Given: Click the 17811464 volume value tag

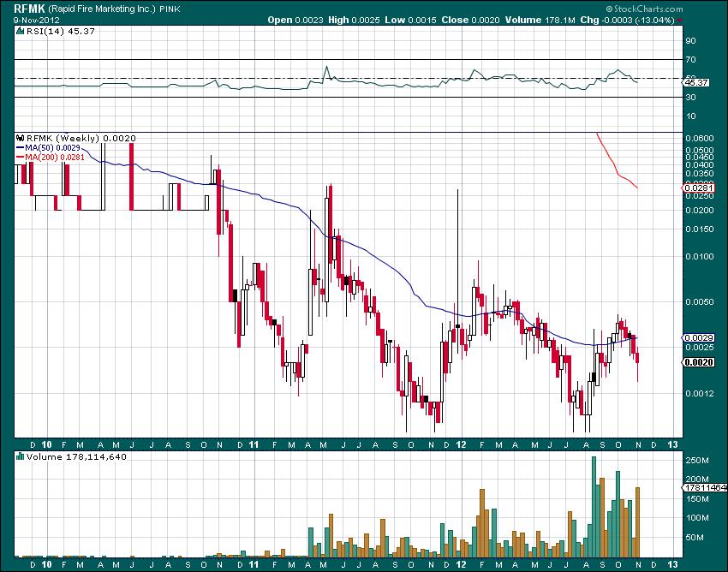Looking at the screenshot, I should tap(704, 487).
